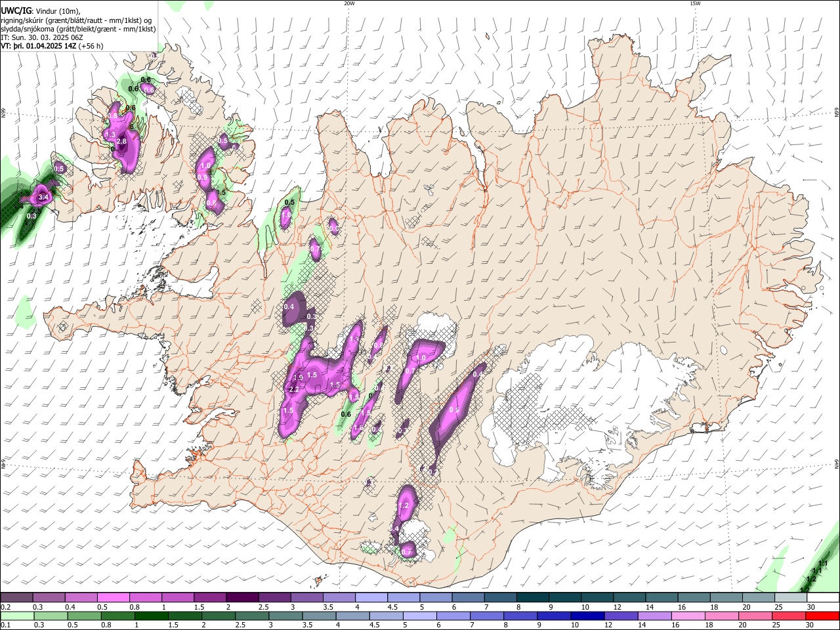Pick the grey-green 3 rain scale swatch
The width and height of the screenshot is (840, 630).
[x=285, y=616]
